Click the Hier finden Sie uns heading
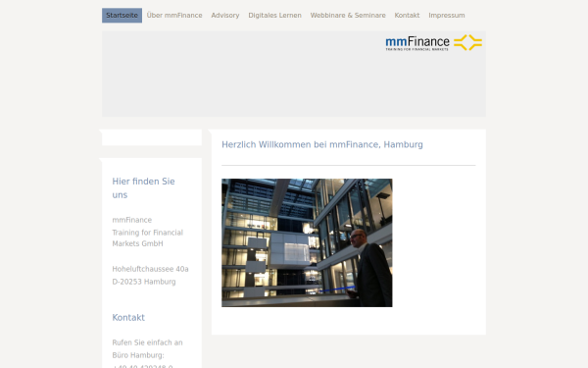 click(x=144, y=188)
